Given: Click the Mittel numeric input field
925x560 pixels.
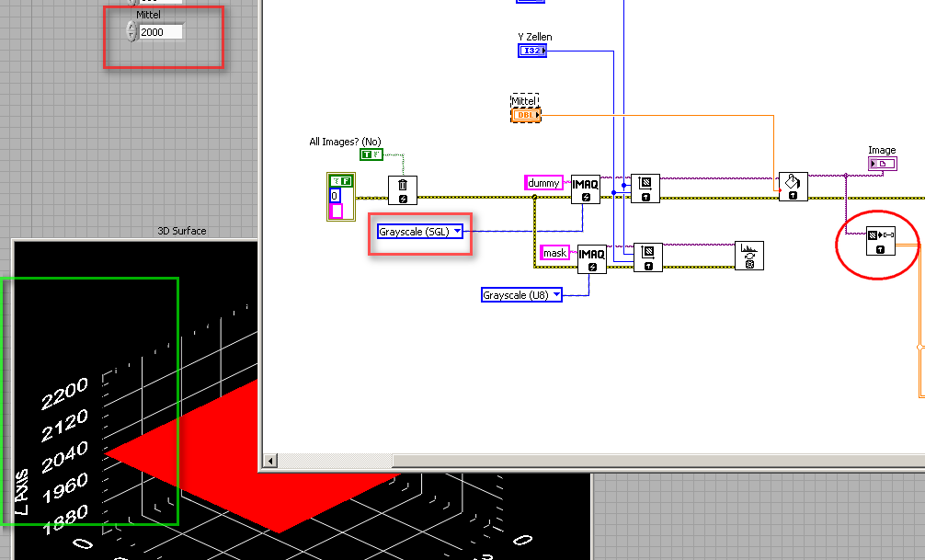Looking at the screenshot, I should 161,32.
